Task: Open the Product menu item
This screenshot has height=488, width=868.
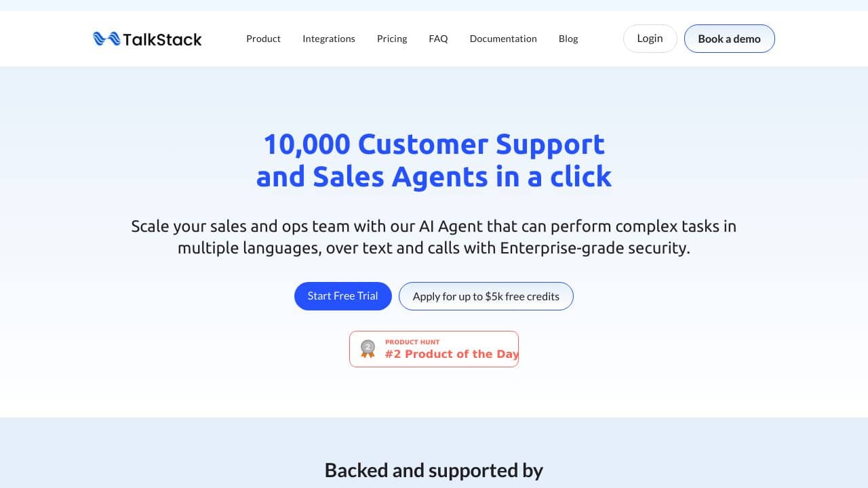Action: [x=263, y=39]
